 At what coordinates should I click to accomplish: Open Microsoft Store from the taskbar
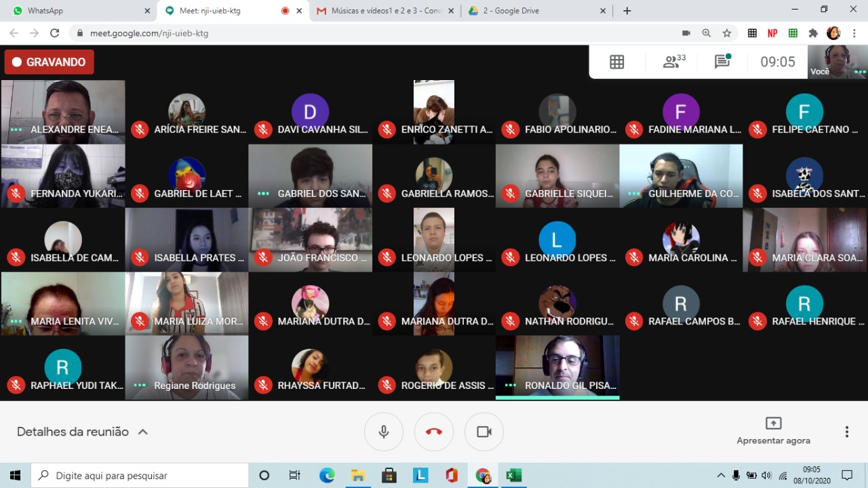(389, 475)
